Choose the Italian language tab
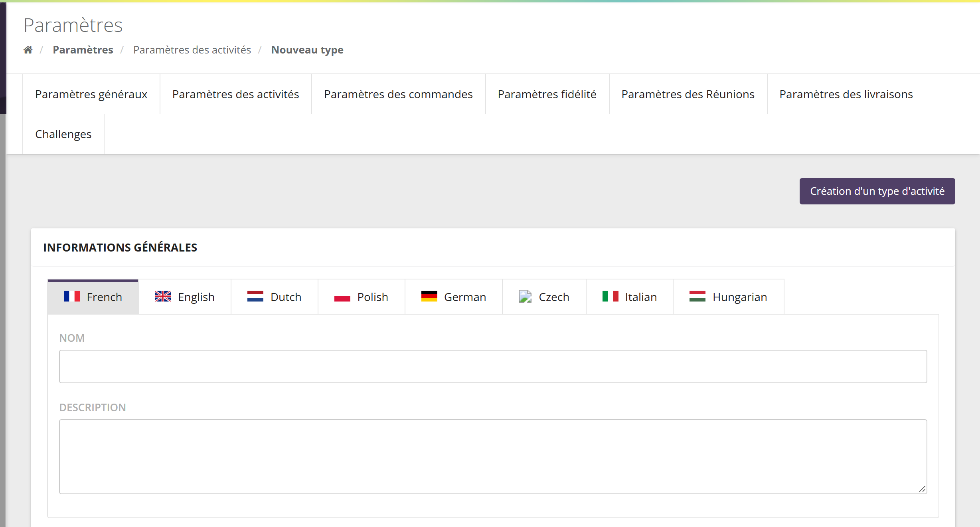980x527 pixels. pyautogui.click(x=630, y=297)
